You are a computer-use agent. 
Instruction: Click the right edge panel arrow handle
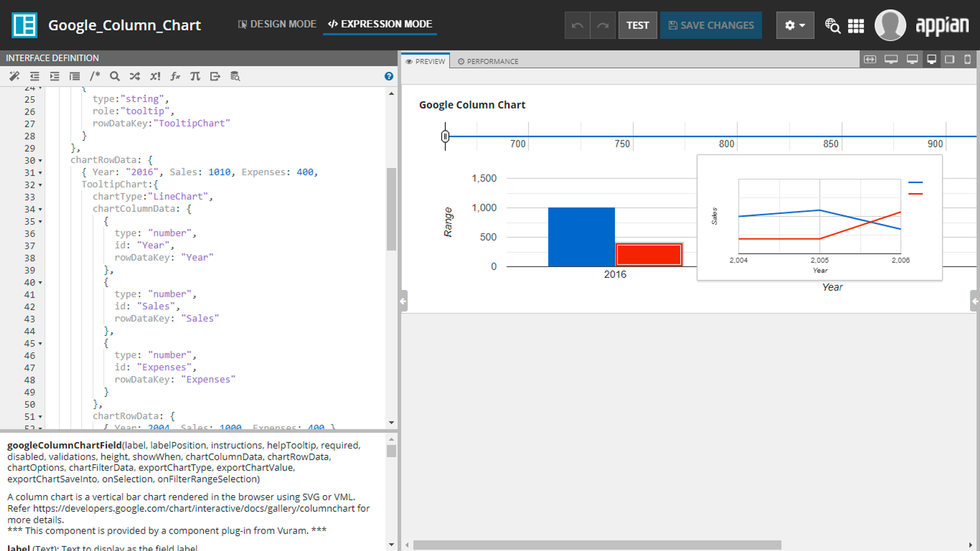[975, 301]
